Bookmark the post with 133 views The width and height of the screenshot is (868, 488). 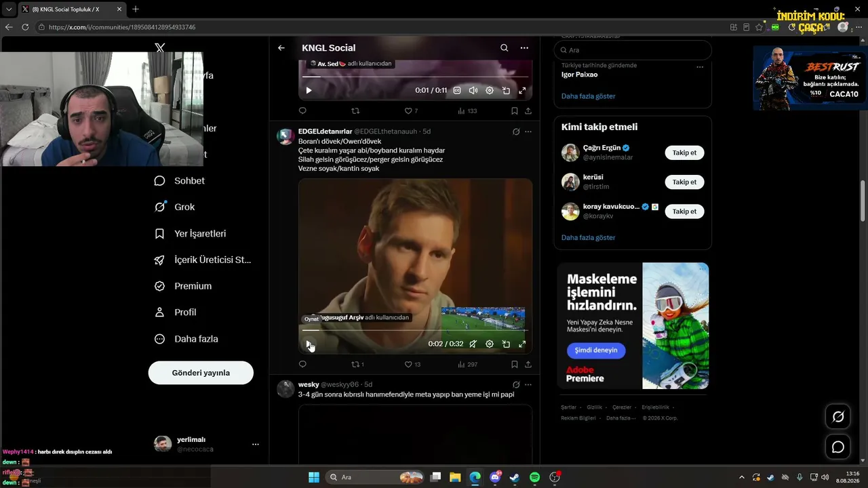coord(515,110)
